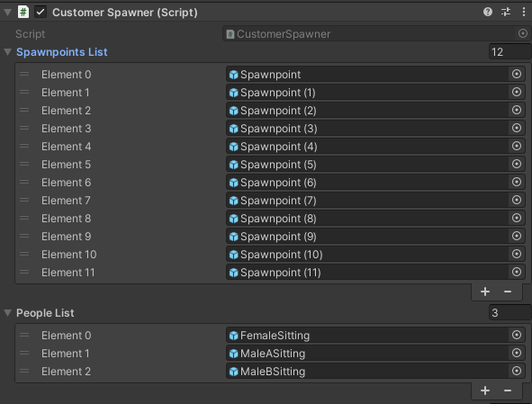Select Element 7 label in Spawnpoints List
Viewport: 532px width, 404px height.
point(66,200)
